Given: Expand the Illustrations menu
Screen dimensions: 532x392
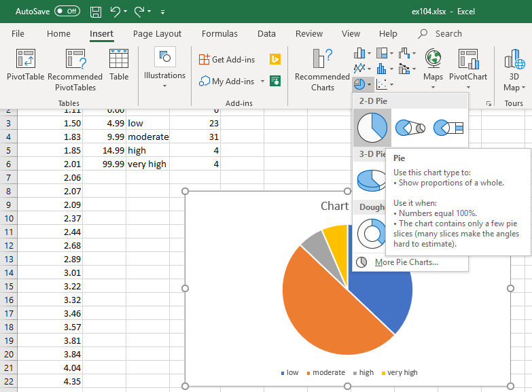Looking at the screenshot, I should coord(164,67).
